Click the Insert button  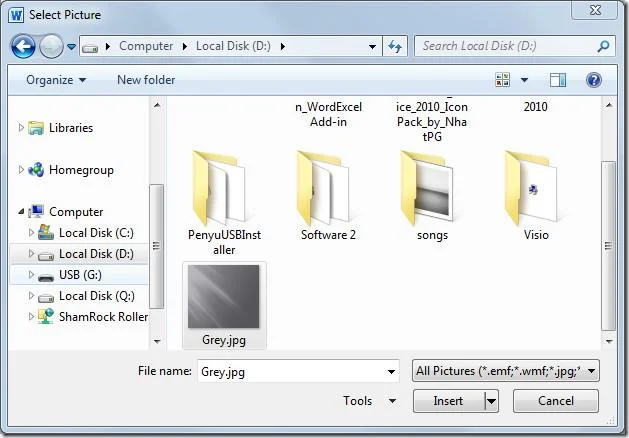pyautogui.click(x=448, y=401)
